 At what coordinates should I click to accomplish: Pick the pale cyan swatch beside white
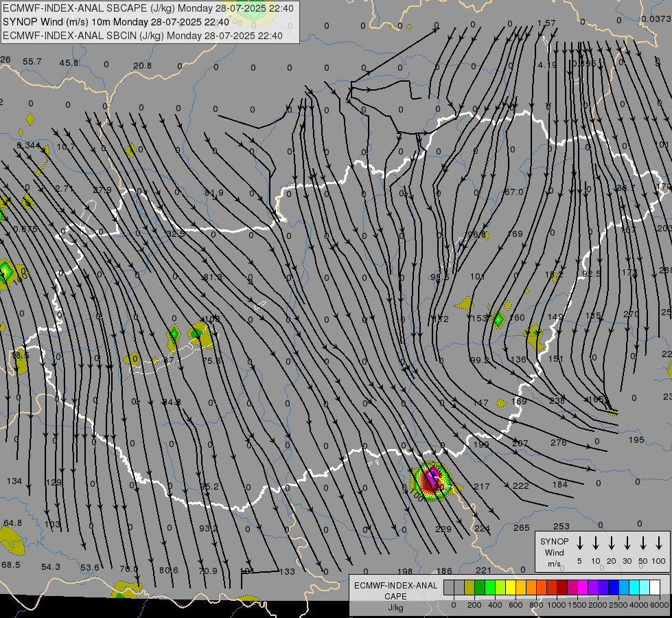645,588
